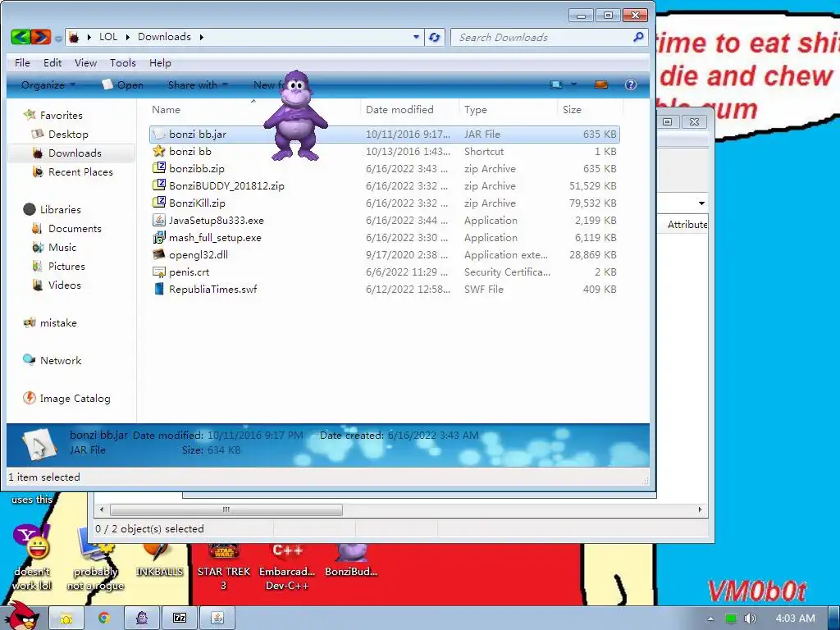The height and width of the screenshot is (630, 840).
Task: Show hidden system tray icons
Action: 710,619
